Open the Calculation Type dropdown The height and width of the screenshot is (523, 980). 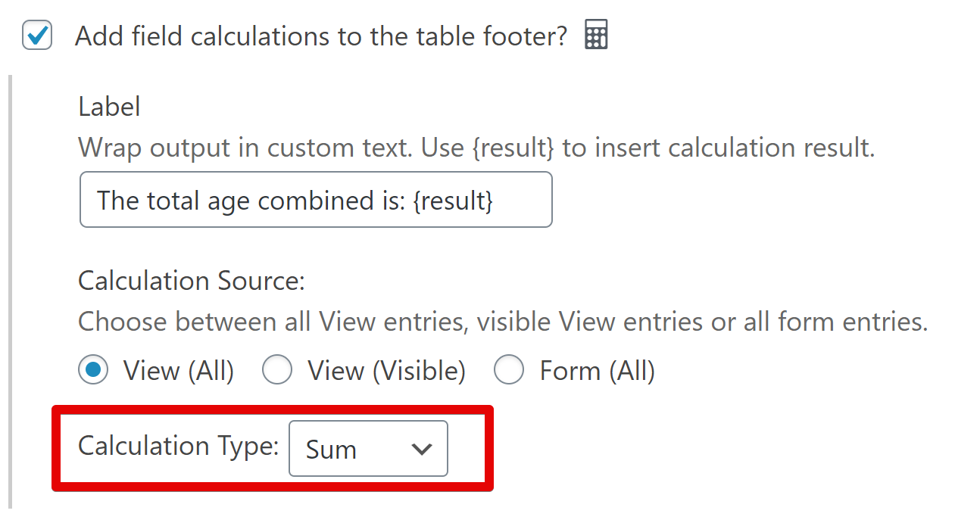point(368,449)
